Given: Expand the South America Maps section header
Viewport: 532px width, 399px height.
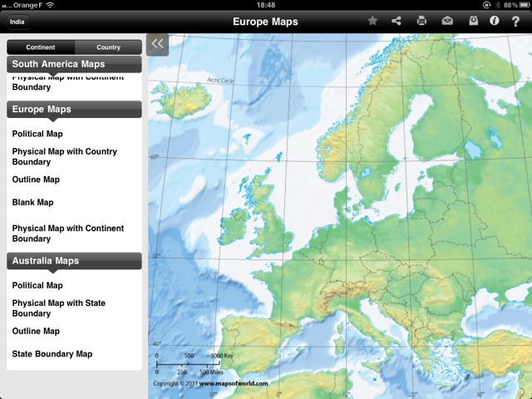Looking at the screenshot, I should 75,64.
